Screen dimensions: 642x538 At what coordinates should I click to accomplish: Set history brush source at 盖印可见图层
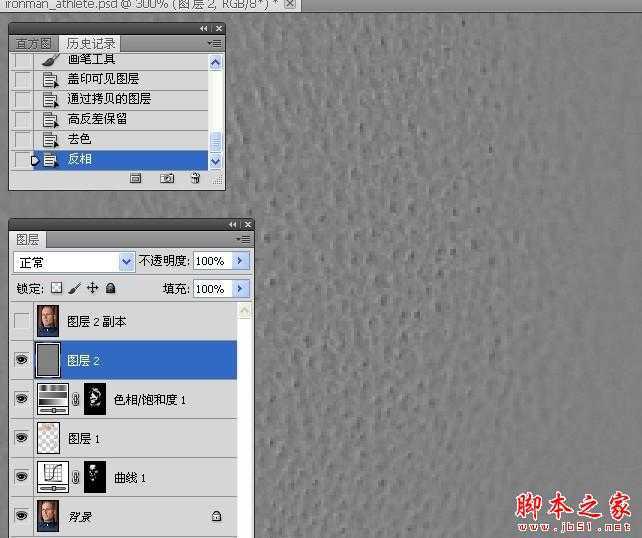point(23,79)
